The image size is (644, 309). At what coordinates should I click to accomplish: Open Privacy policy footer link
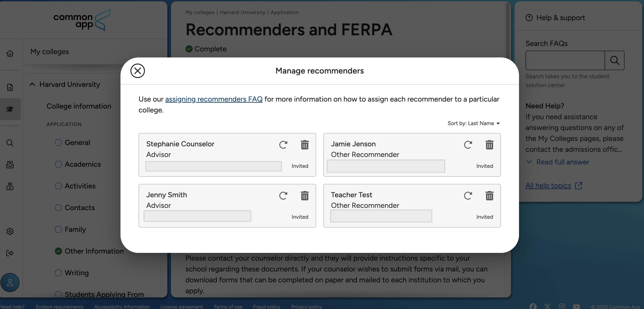point(307,307)
